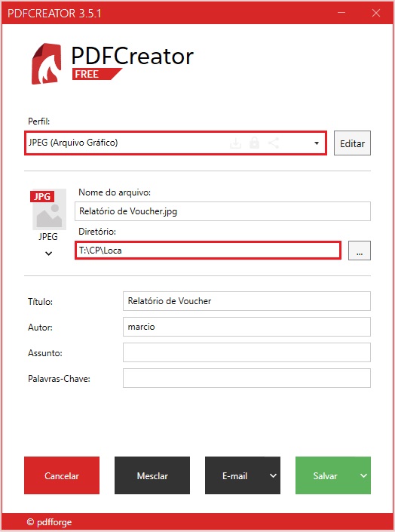Image resolution: width=395 pixels, height=532 pixels.
Task: Focus the Autor input field
Action: (246, 327)
